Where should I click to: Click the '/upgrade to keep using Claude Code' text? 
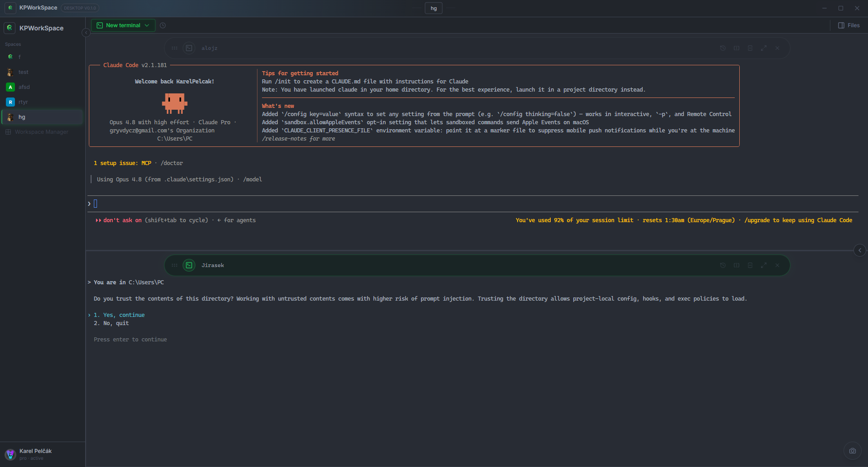[798, 220]
